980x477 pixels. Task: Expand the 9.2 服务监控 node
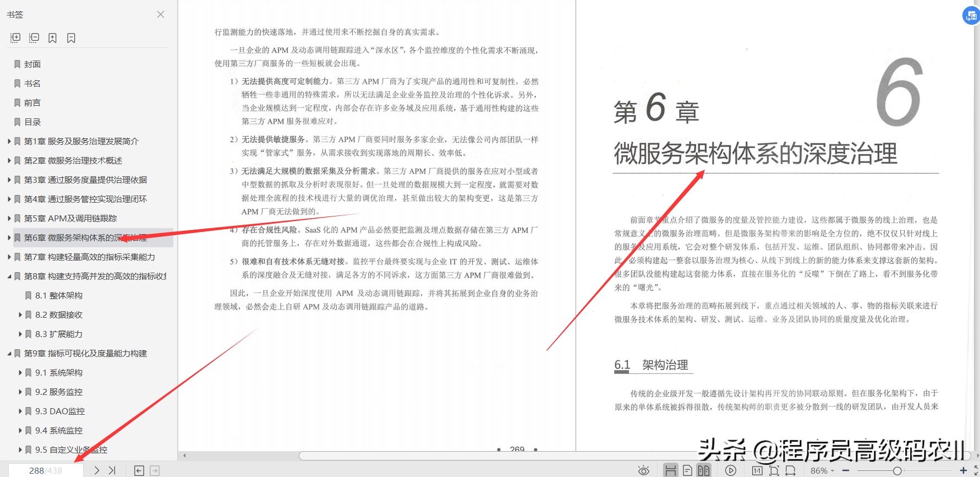click(20, 392)
